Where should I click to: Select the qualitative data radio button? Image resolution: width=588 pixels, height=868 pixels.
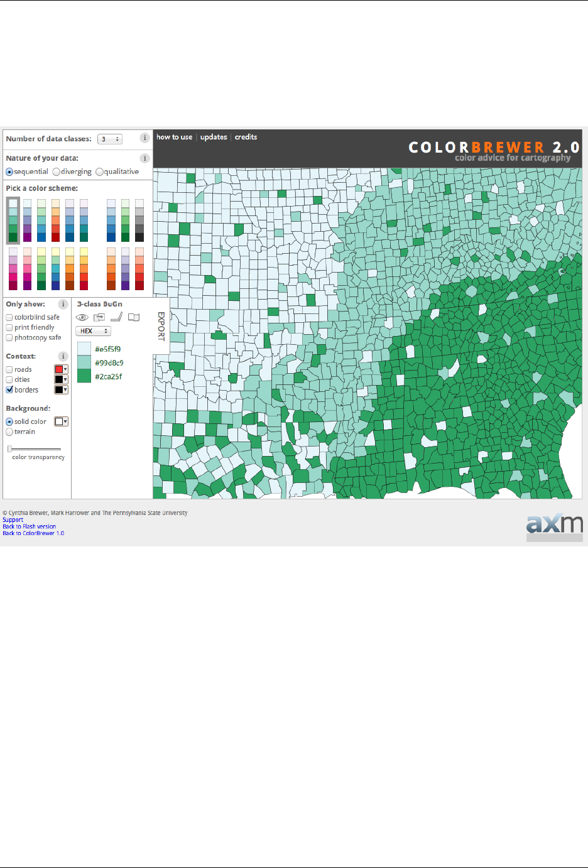99,172
